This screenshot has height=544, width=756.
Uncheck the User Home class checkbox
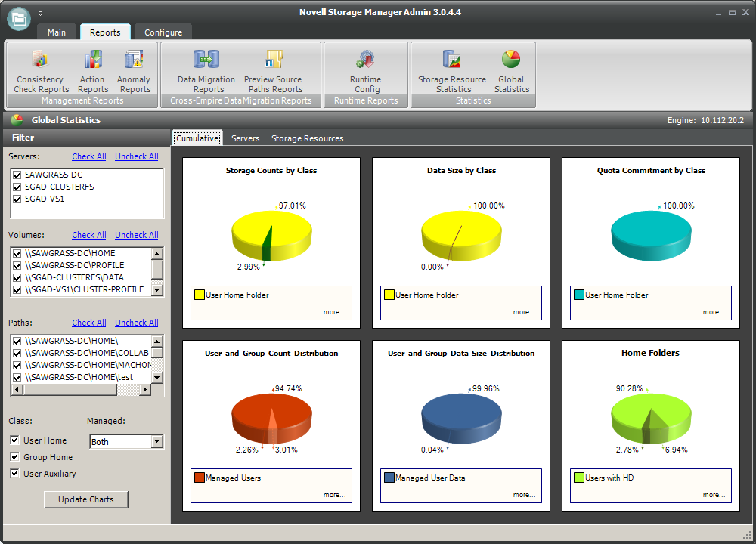[15, 440]
